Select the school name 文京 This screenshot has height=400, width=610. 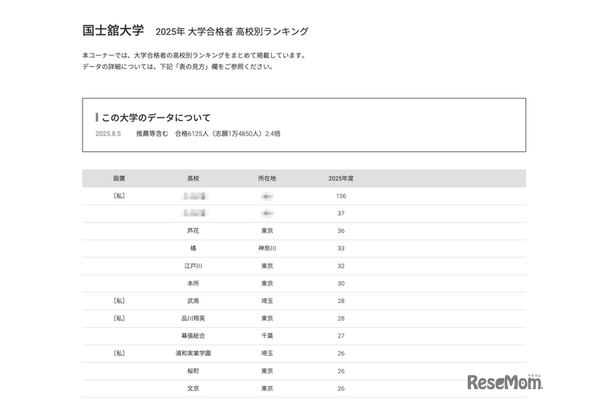coord(193,389)
